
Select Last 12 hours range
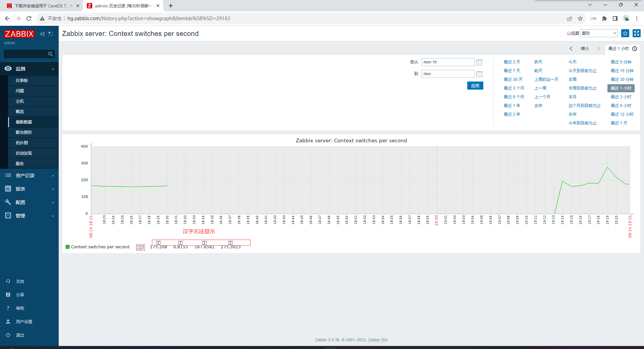pyautogui.click(x=622, y=114)
